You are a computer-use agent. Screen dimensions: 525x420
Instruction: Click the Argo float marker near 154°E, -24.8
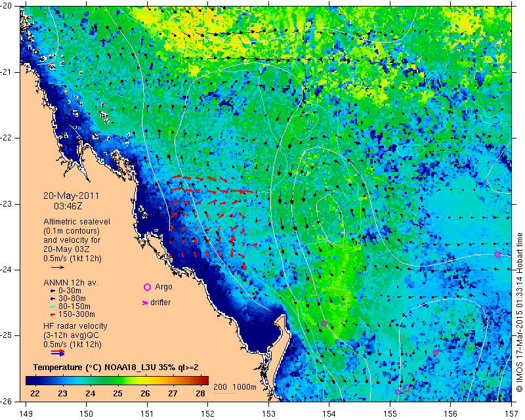324,324
